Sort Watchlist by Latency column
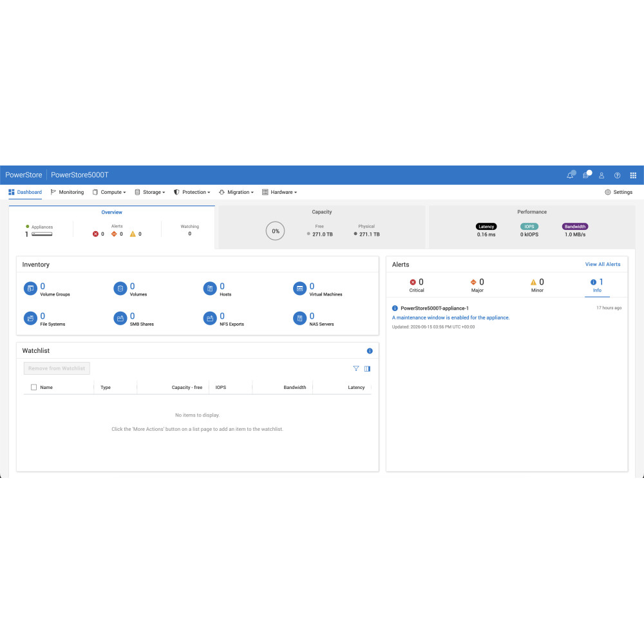The height and width of the screenshot is (644, 644). [356, 387]
